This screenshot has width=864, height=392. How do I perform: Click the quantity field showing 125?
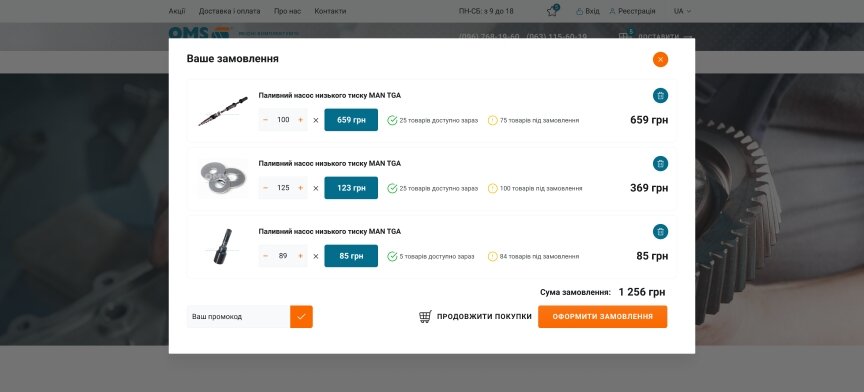(x=283, y=188)
